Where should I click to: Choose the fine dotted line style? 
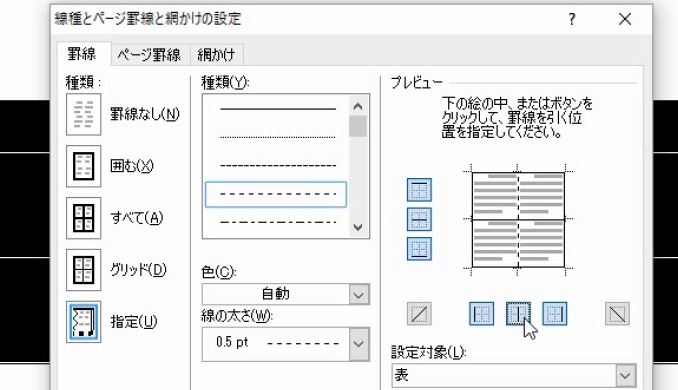[278, 137]
